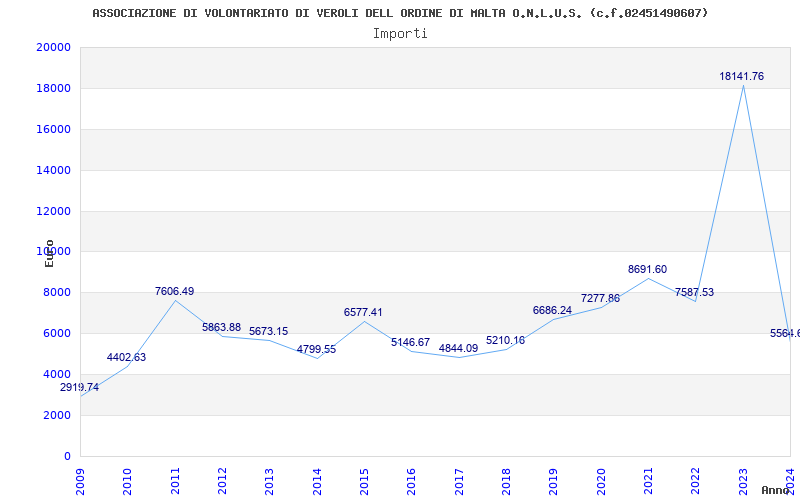Click the y-axis value 4000
The image size is (800, 500).
click(x=56, y=374)
